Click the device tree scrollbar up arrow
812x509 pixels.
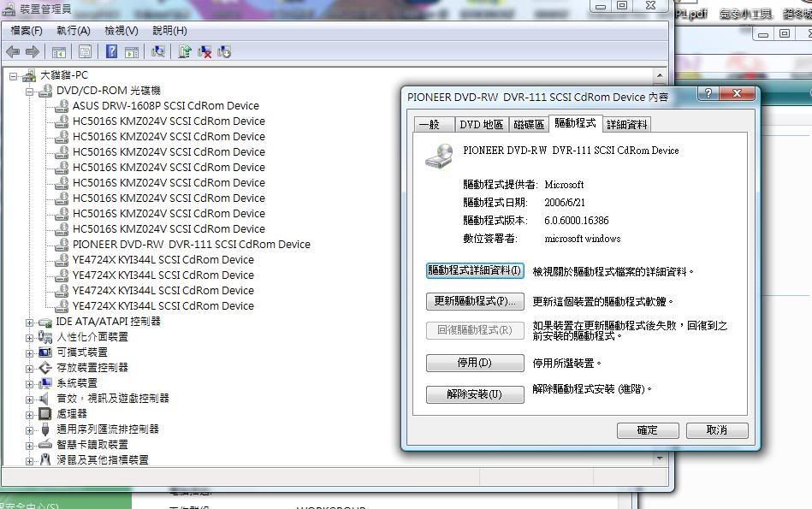tap(659, 75)
